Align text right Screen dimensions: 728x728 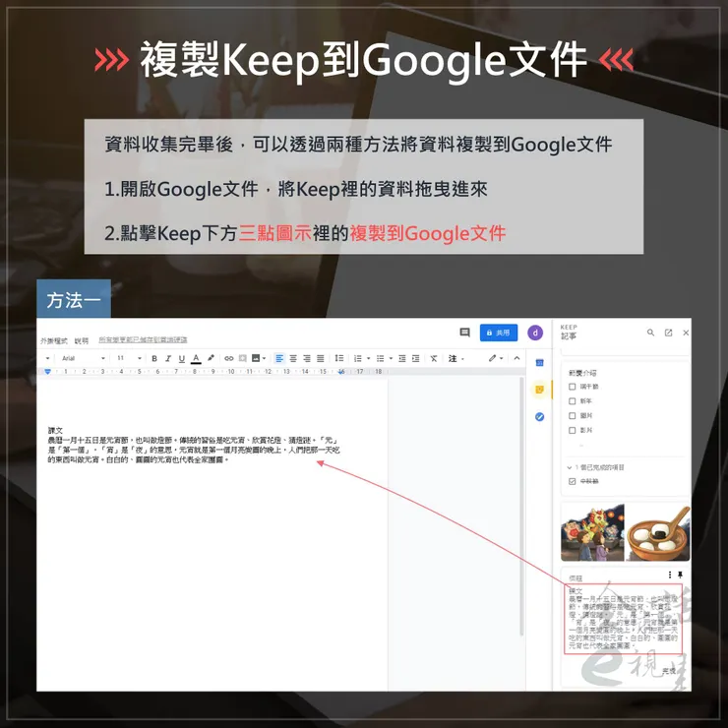(x=306, y=358)
